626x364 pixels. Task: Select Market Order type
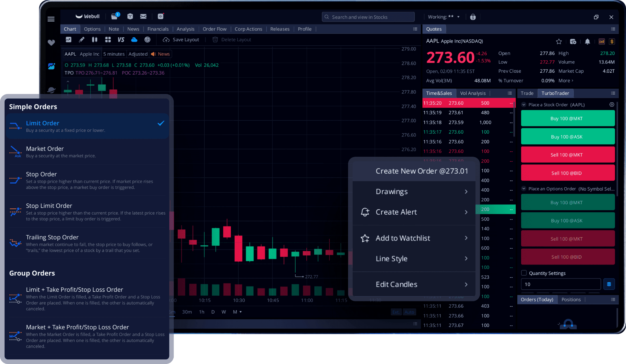(87, 152)
